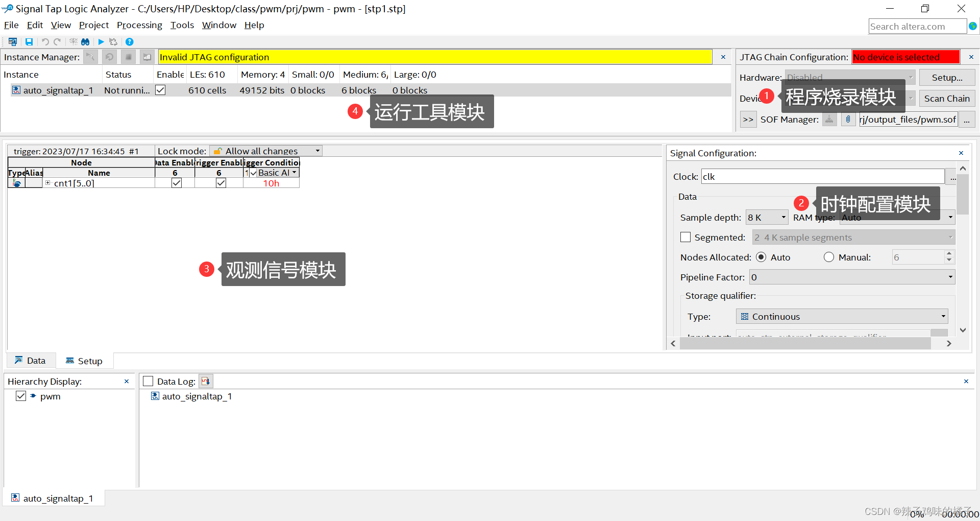The width and height of the screenshot is (980, 521).
Task: Click the undo arrow icon
Action: click(x=45, y=42)
